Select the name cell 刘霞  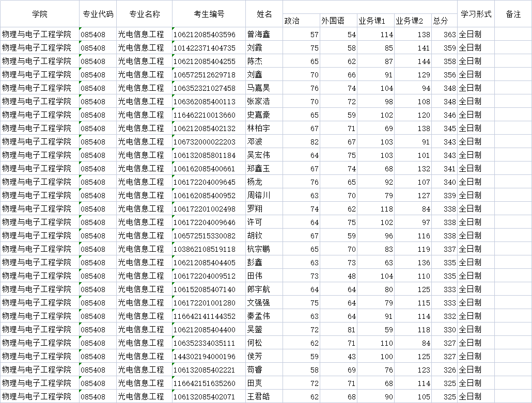point(264,48)
